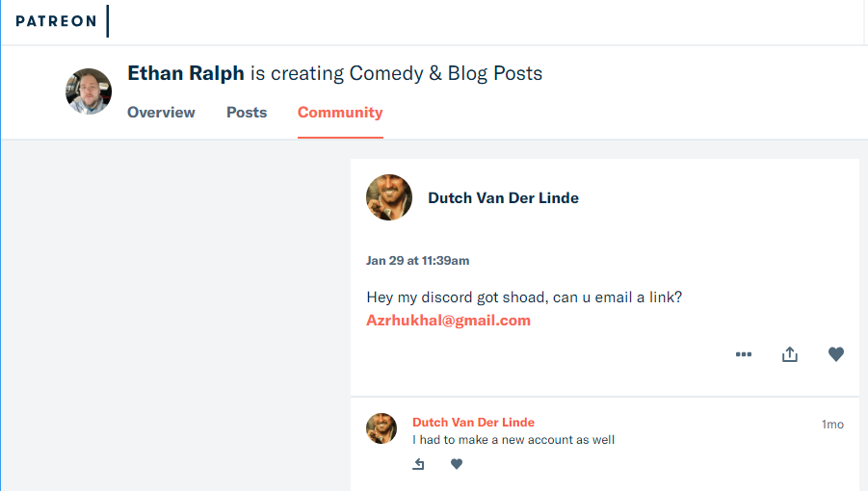868x491 pixels.
Task: Like the post with the heart icon
Action: pos(836,354)
